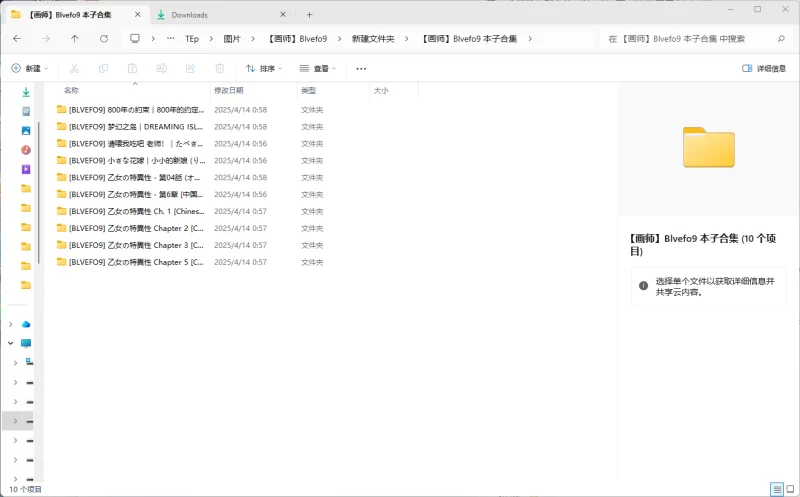This screenshot has width=800, height=497.
Task: Click the 新建文件夹 breadcrumb segment
Action: click(x=373, y=38)
